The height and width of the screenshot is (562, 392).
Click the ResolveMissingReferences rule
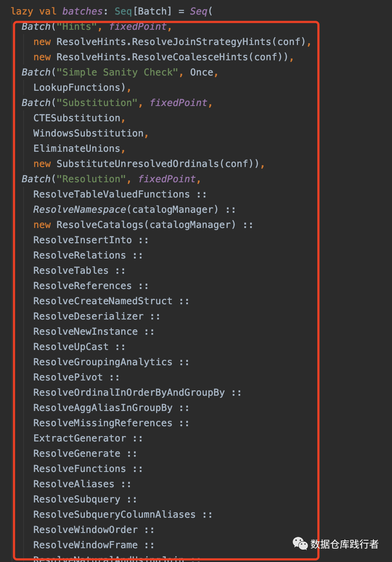tap(103, 423)
